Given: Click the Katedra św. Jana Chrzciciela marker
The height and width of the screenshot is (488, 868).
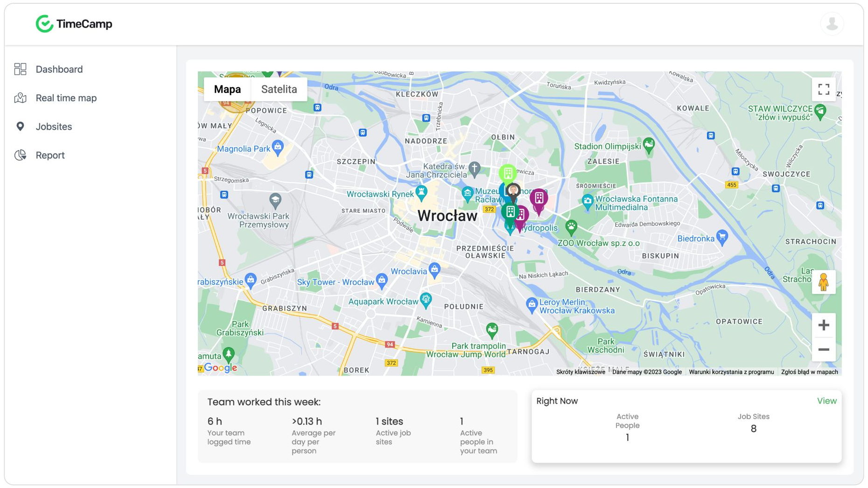Looking at the screenshot, I should [474, 169].
